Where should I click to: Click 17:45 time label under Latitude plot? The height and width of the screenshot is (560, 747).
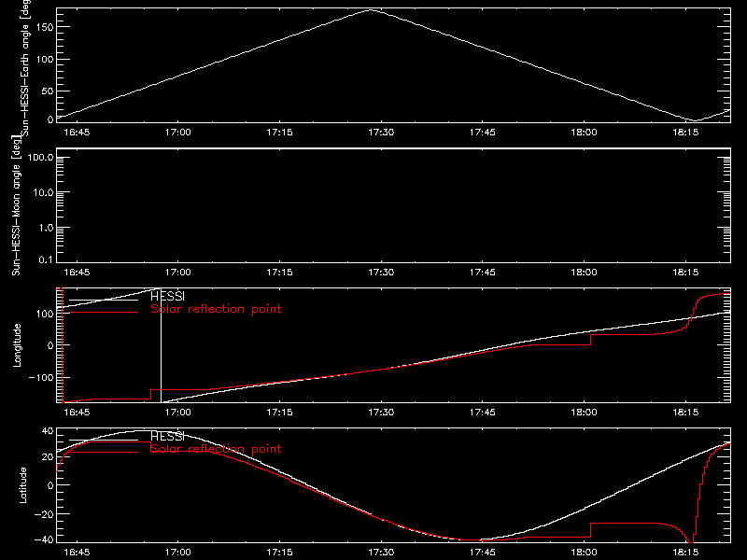[483, 553]
